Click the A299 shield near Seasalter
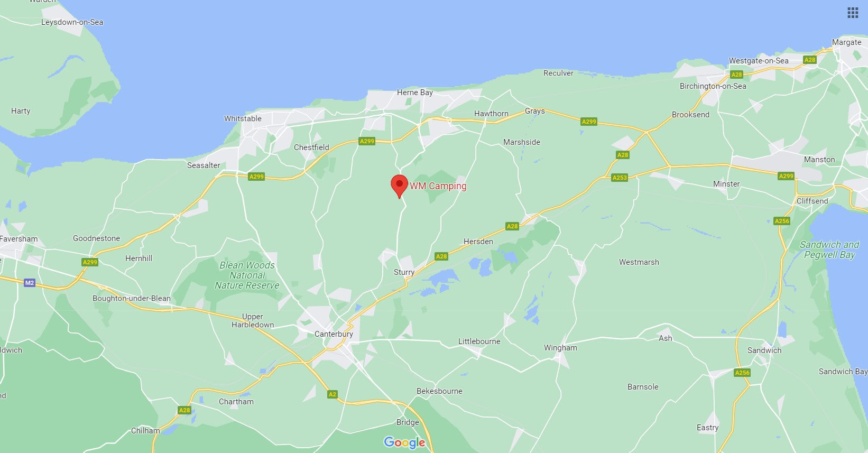Image resolution: width=868 pixels, height=453 pixels. (x=256, y=177)
